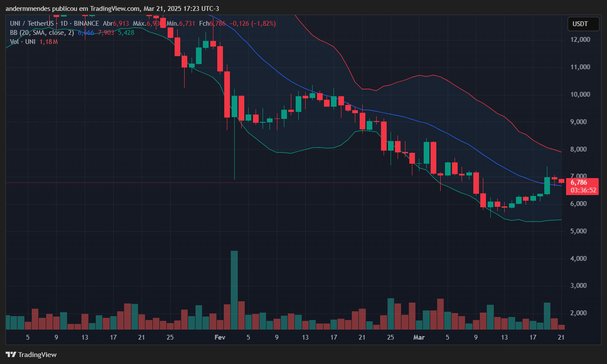The image size is (607, 364).
Task: Click the candle countdown 03:36:52
Action: click(x=583, y=190)
